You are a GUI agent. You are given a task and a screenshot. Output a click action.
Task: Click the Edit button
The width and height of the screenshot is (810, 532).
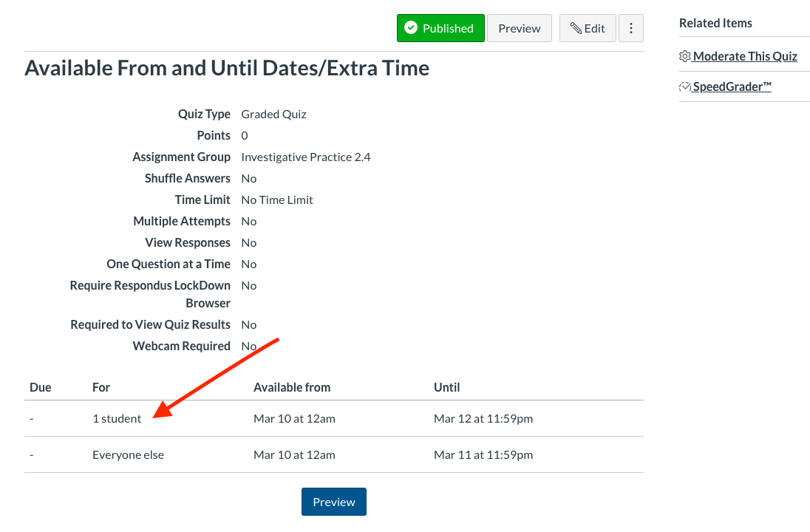[x=588, y=27]
